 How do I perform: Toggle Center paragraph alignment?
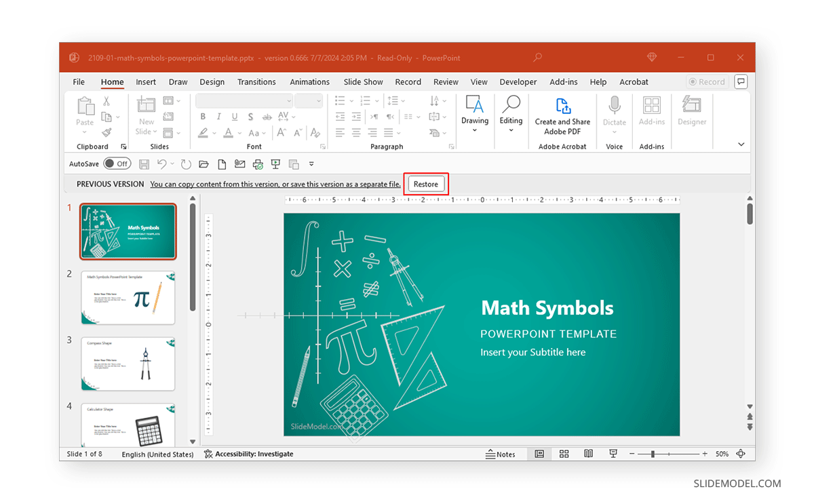point(357,133)
